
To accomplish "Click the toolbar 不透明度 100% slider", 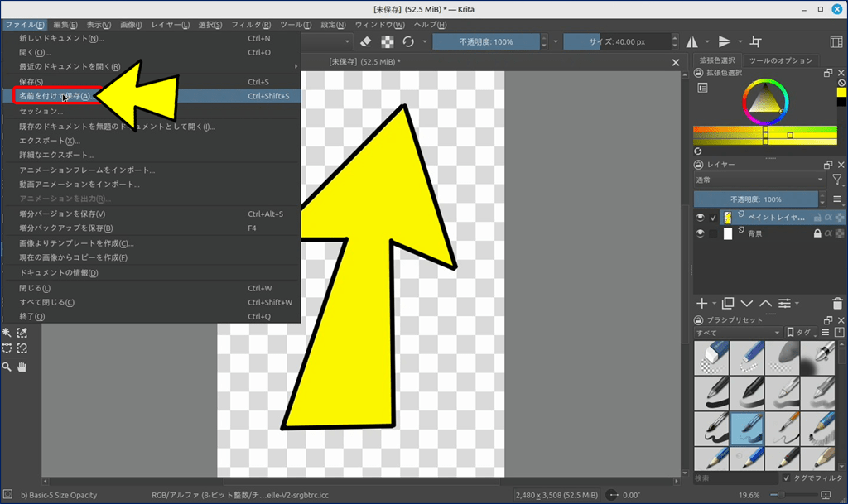I will (x=485, y=41).
